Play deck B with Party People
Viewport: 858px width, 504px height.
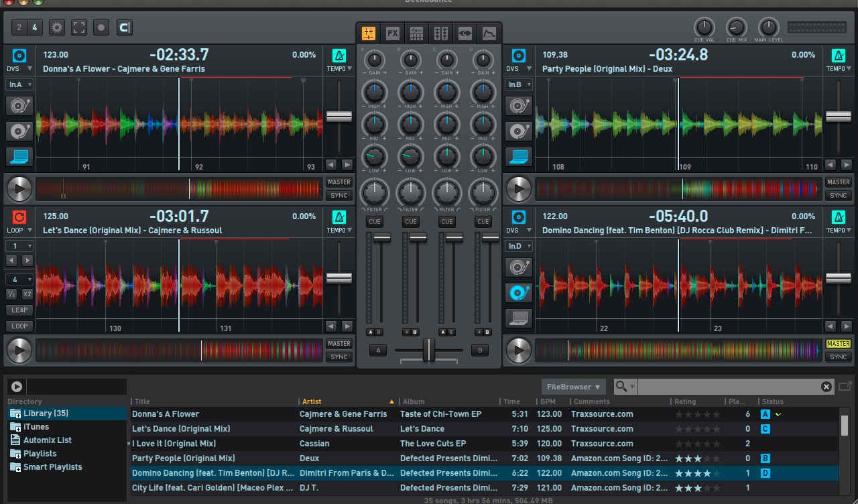tap(518, 189)
